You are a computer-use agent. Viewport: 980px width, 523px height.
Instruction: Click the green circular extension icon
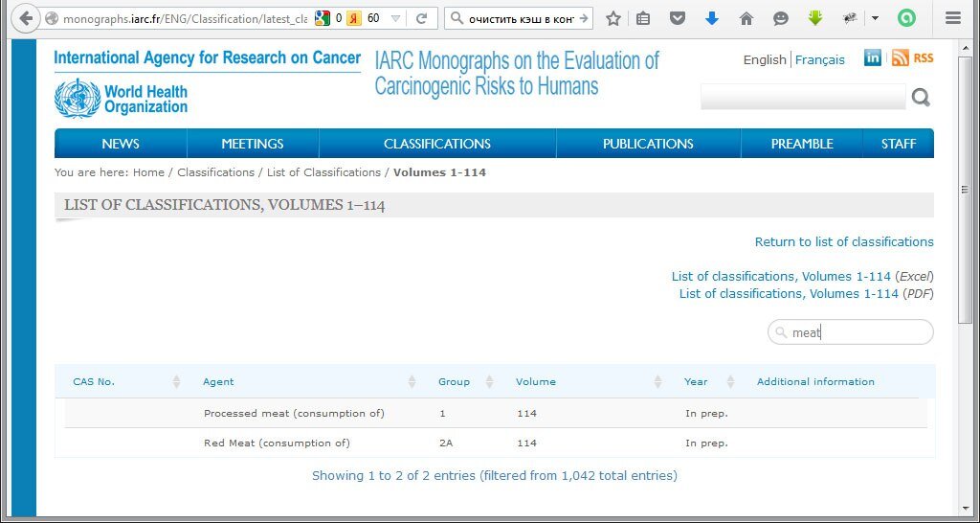coord(906,19)
